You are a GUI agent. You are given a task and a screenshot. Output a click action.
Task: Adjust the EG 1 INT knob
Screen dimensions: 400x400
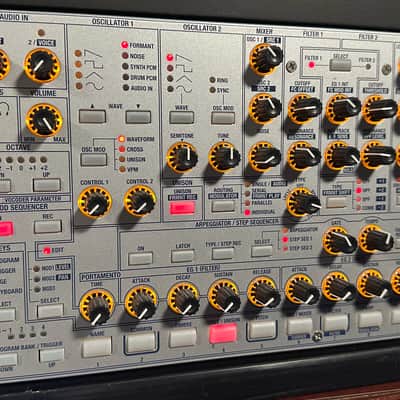point(342,109)
